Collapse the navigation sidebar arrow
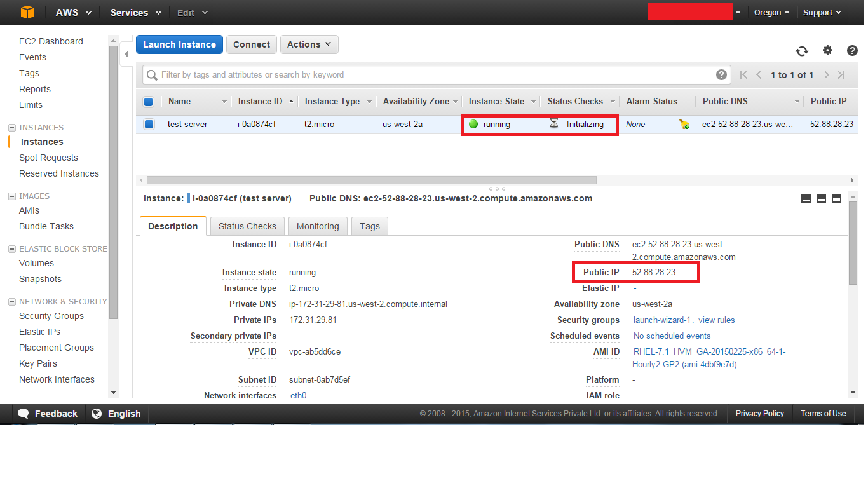 126,55
